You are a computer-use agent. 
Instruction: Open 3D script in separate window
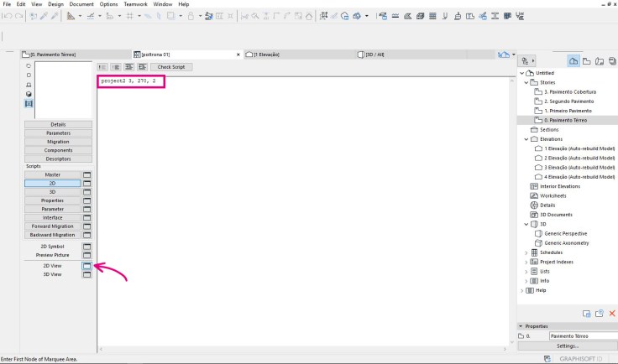86,192
